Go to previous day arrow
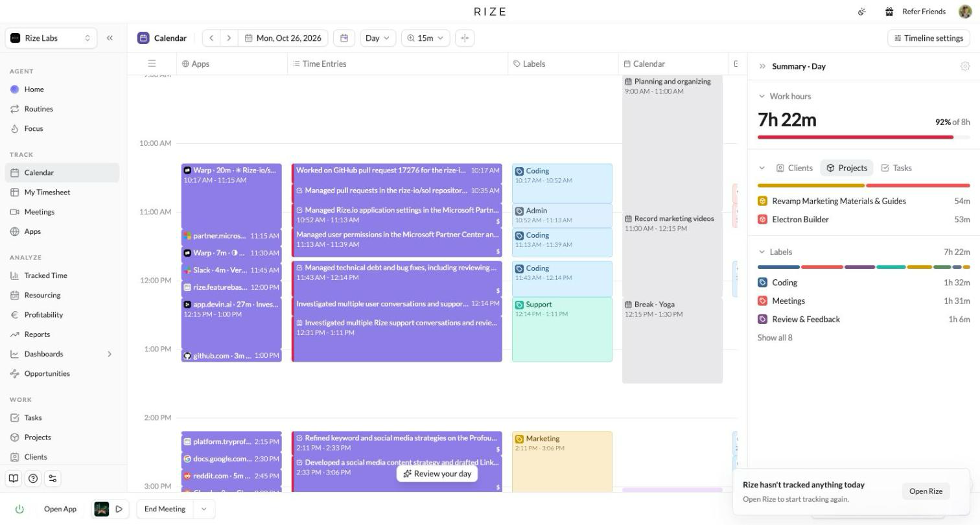This screenshot has height=525, width=980. click(211, 38)
